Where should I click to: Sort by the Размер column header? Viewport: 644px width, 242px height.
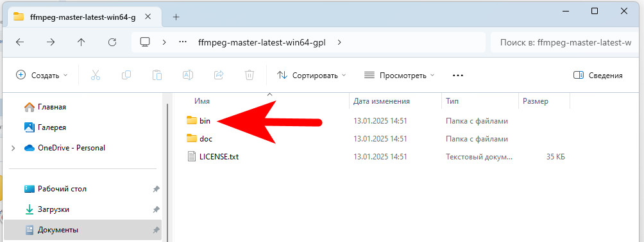(x=535, y=101)
